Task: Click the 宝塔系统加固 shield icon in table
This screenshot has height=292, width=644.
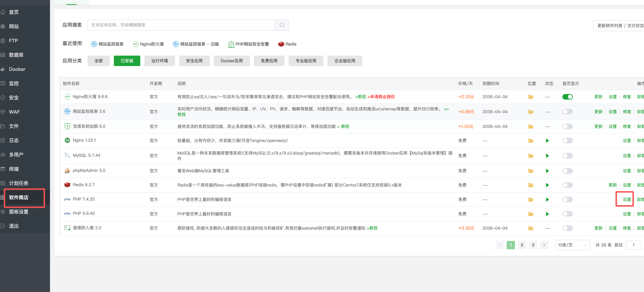Action: click(67, 126)
